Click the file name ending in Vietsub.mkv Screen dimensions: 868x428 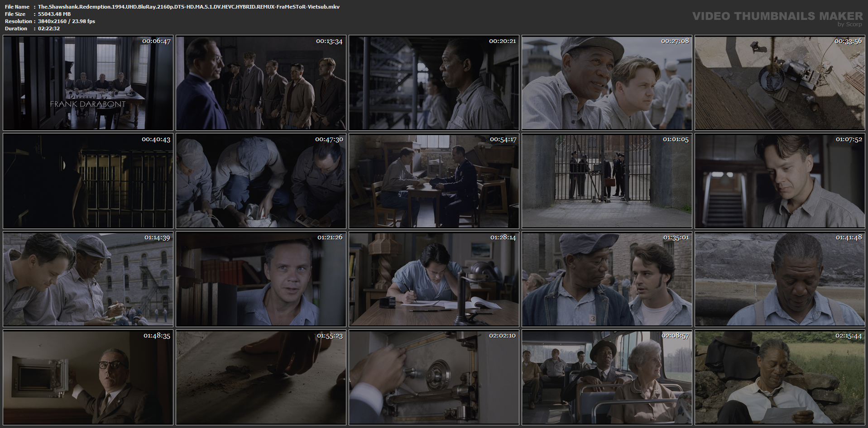(189, 7)
